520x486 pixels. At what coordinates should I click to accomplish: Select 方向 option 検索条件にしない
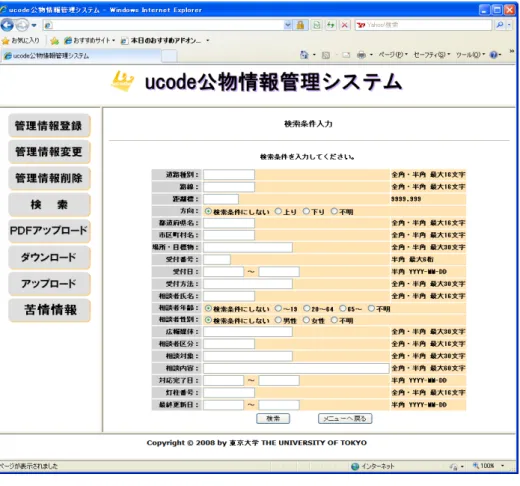[x=208, y=211]
